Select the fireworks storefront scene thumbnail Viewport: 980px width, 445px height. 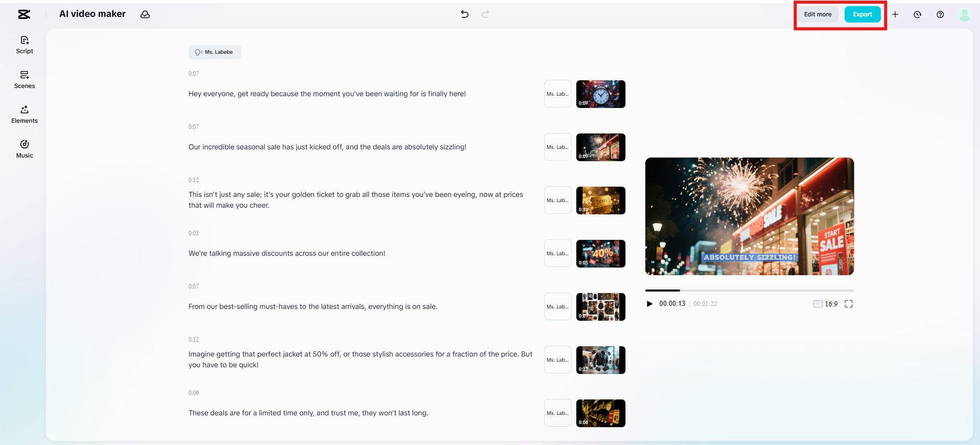tap(601, 147)
